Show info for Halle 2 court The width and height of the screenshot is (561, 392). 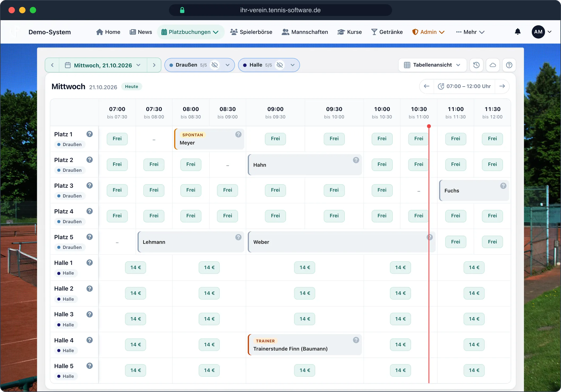coord(90,289)
